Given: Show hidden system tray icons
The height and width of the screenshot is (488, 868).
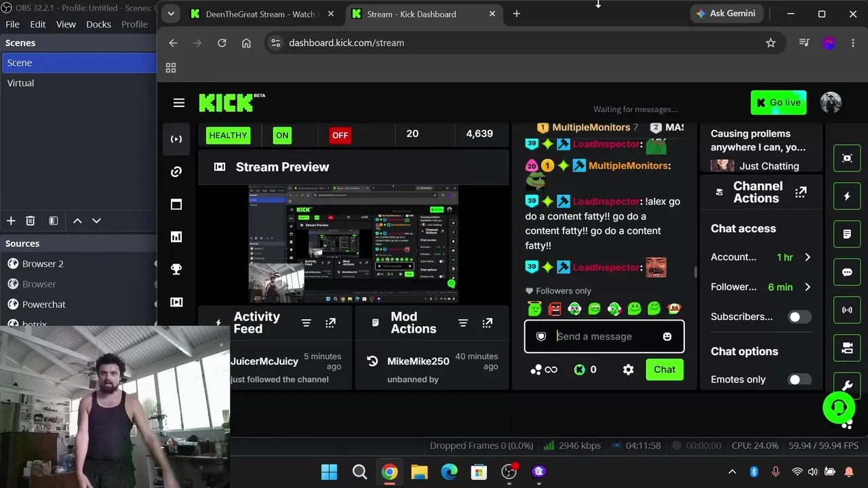Looking at the screenshot, I should click(732, 472).
